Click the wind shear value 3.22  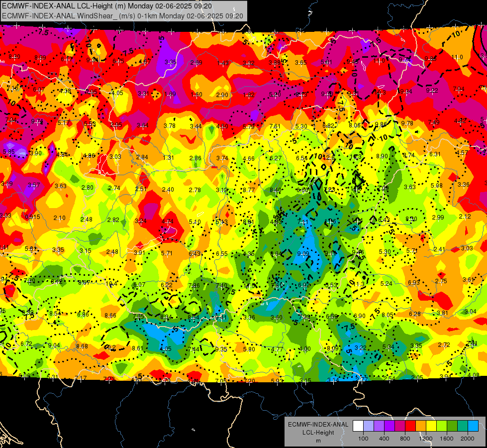point(361,347)
